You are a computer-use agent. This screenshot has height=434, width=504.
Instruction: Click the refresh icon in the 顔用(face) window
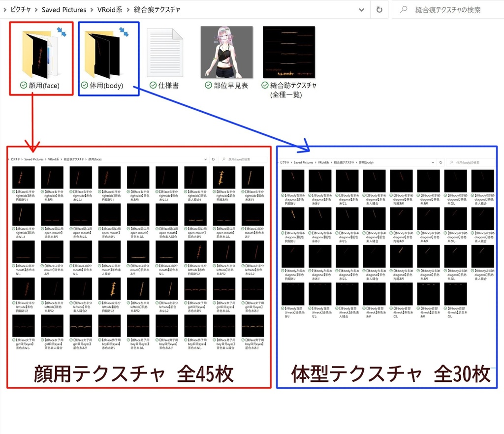click(213, 159)
